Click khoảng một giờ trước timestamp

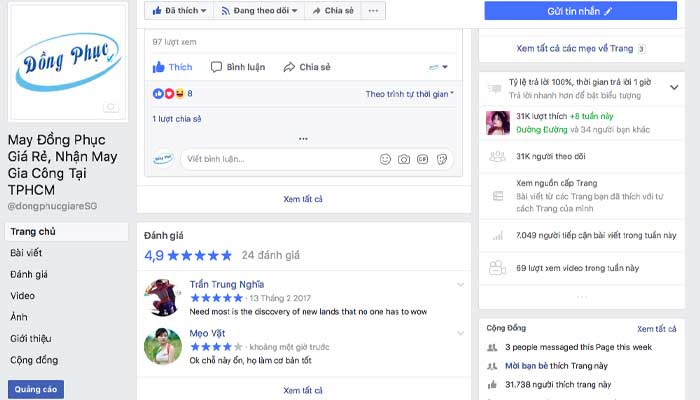pyautogui.click(x=289, y=347)
